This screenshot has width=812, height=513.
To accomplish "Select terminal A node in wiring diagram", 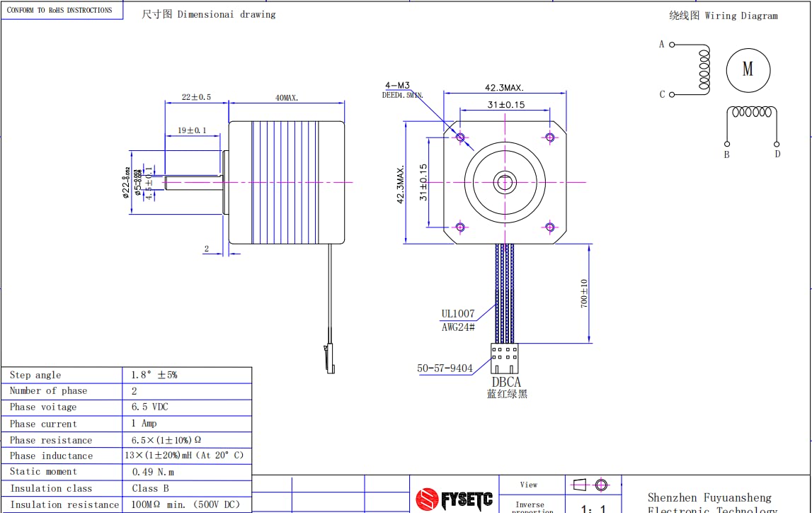I will click(x=672, y=45).
